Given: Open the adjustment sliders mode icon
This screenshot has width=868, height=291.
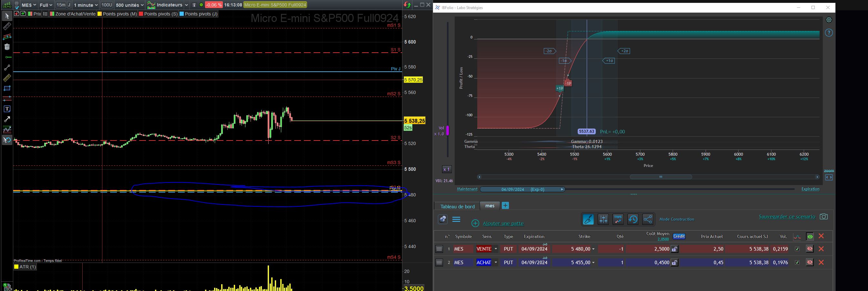Looking at the screenshot, I should [603, 220].
